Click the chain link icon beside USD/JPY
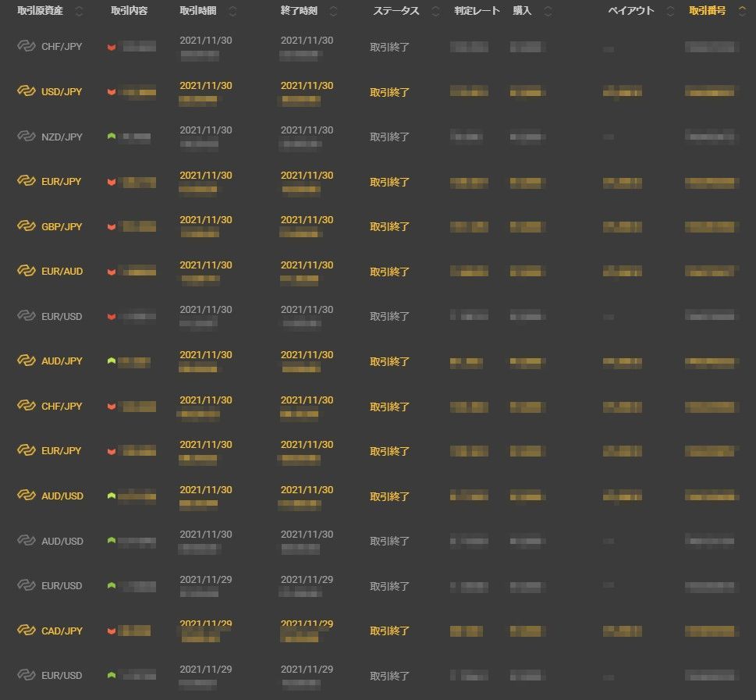 [x=27, y=91]
